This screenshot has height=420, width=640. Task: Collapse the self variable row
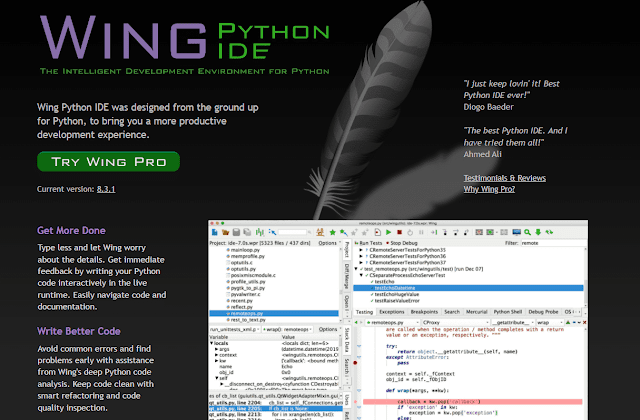[216, 378]
